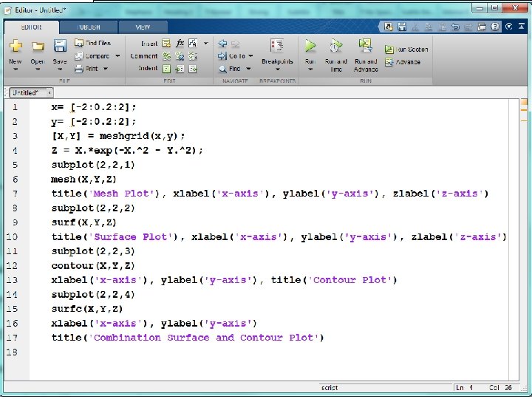
Task: Click the Uncomment icon
Action: (180, 55)
